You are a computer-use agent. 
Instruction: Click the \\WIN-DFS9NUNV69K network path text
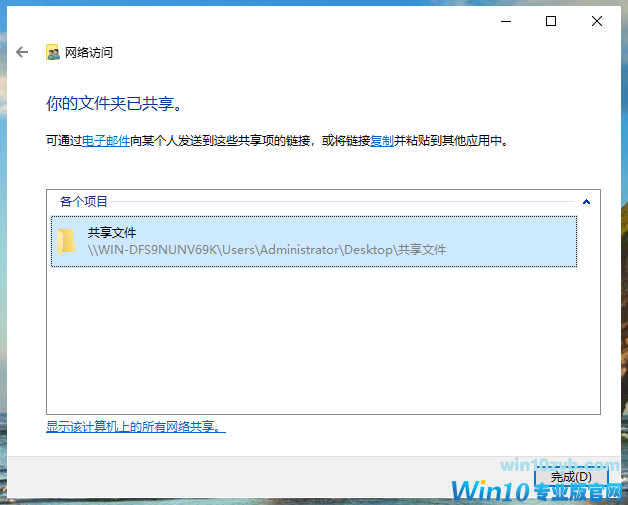tap(267, 250)
